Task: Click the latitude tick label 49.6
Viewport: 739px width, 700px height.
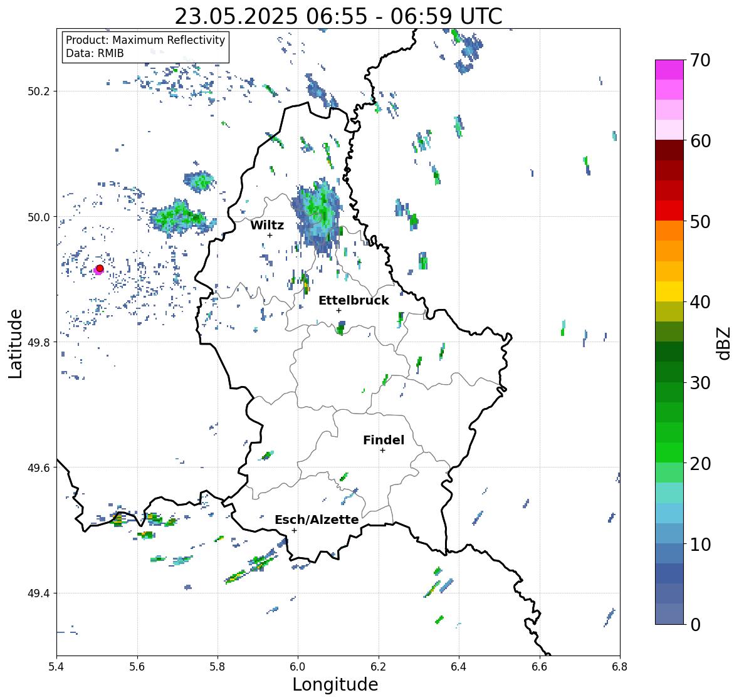Action: (x=39, y=468)
